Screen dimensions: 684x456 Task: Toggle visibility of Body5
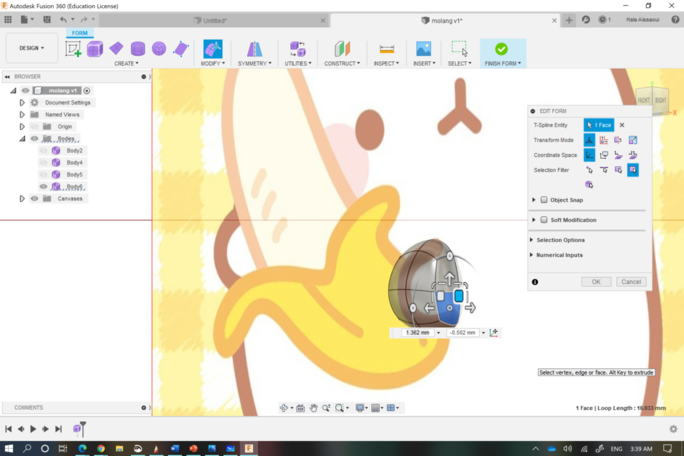click(43, 175)
